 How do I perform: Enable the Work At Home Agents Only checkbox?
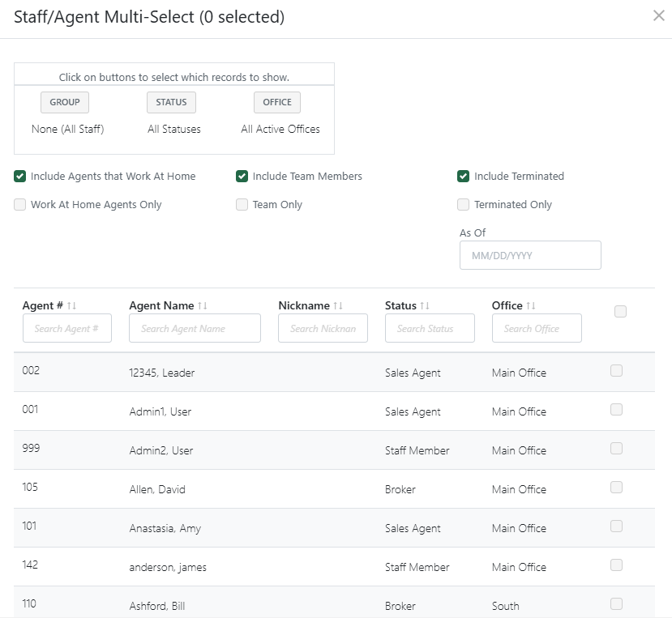click(x=19, y=205)
